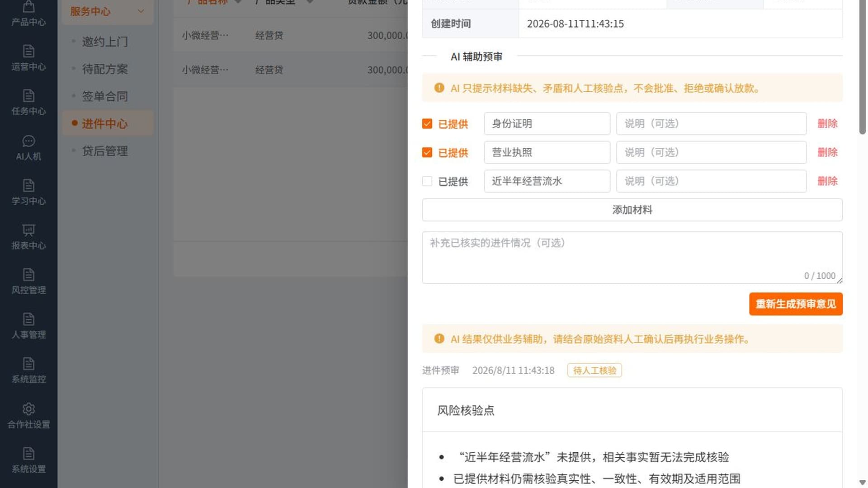Screen dimensions: 868x488
Task: Click the scrollbar down arrow
Action: point(863,483)
